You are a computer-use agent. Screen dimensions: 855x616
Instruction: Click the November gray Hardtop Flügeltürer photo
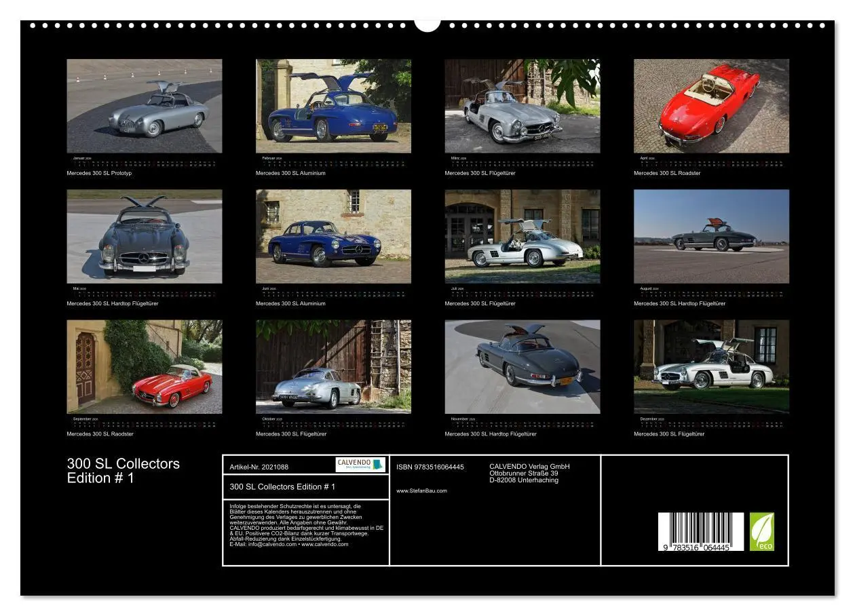coord(524,366)
